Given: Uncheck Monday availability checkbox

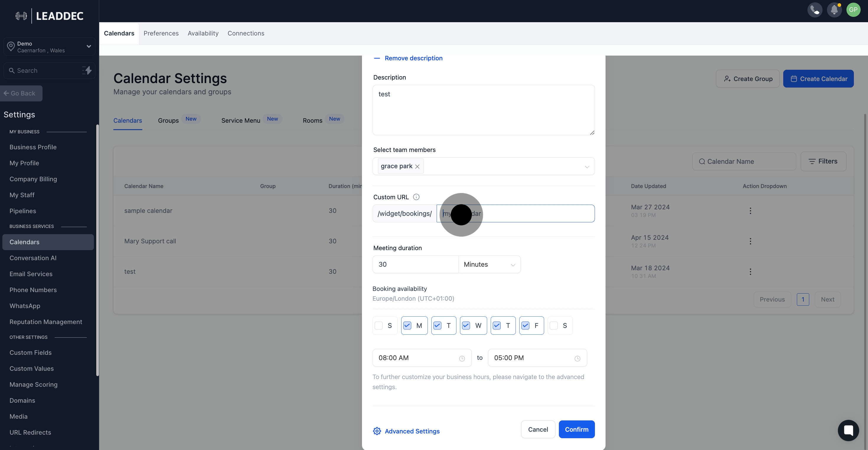Looking at the screenshot, I should 407,326.
